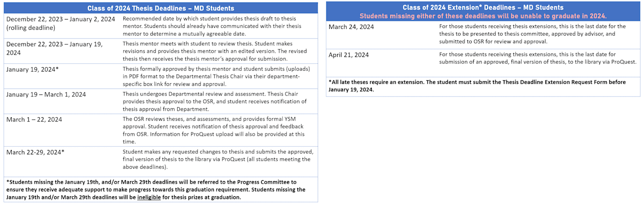Click the description about OSR reviewing theses
The width and height of the screenshot is (644, 207).
214,130
